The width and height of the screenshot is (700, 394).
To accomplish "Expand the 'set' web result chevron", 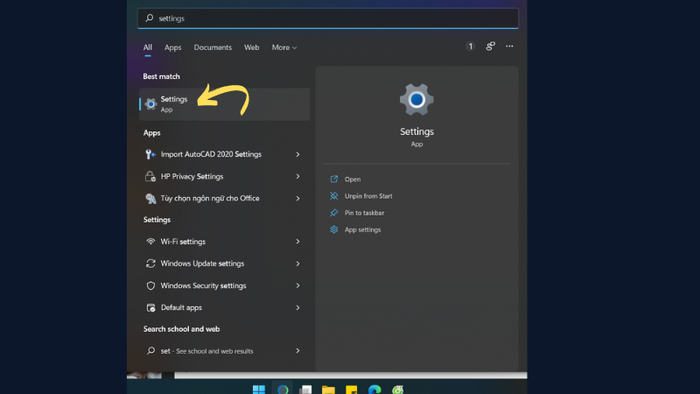I will pyautogui.click(x=298, y=351).
